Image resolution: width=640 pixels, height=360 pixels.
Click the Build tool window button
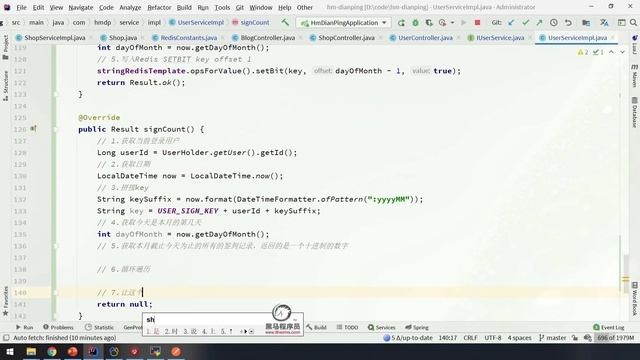(316, 327)
